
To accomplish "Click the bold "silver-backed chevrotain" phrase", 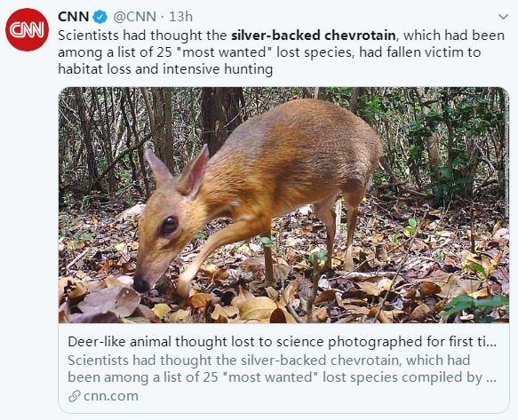I will point(313,36).
